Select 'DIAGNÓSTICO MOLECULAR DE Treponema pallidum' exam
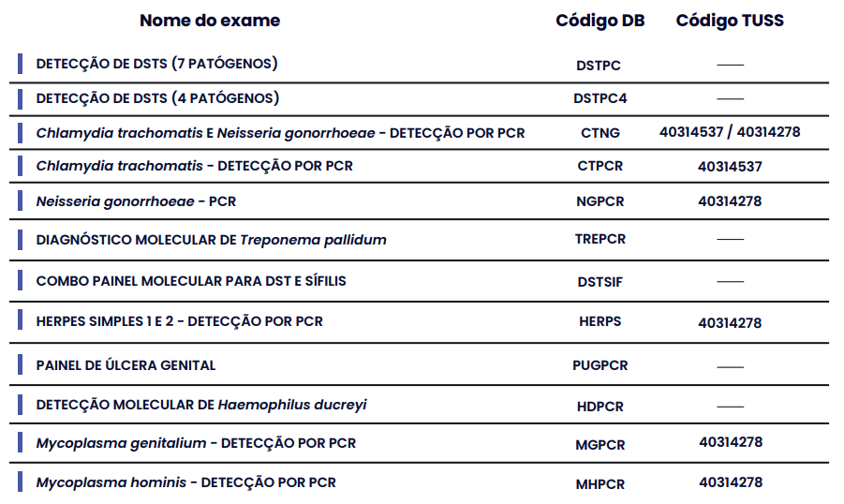 [x=211, y=240]
